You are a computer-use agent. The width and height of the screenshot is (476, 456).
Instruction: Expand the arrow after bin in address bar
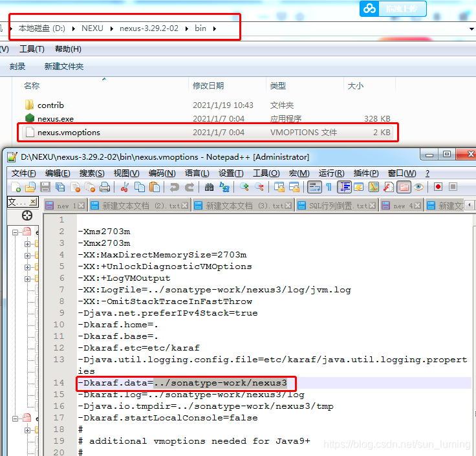click(215, 28)
